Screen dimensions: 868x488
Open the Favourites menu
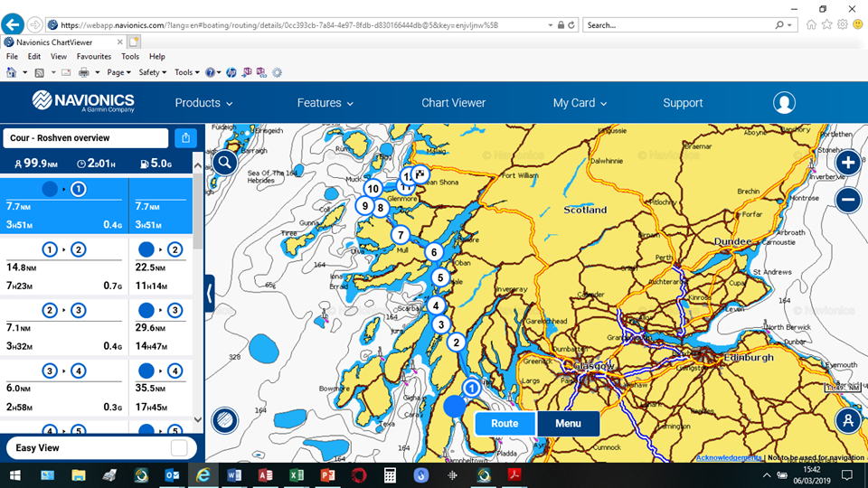point(93,56)
